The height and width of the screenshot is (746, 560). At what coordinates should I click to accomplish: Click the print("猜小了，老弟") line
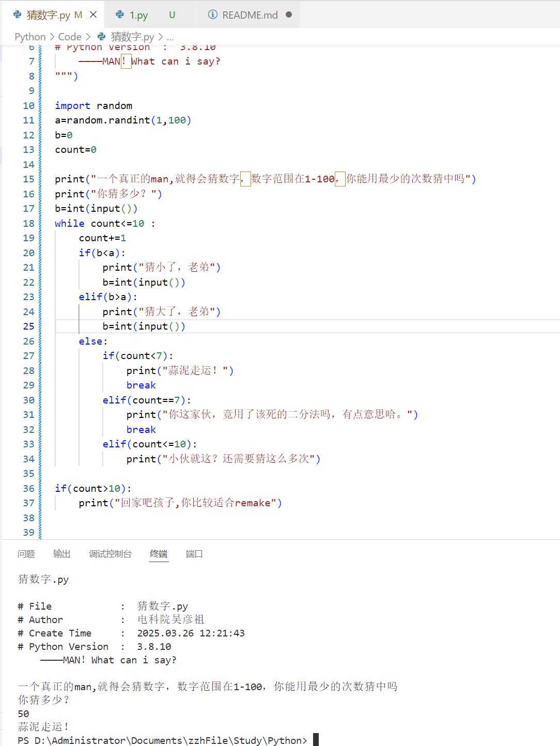pyautogui.click(x=161, y=267)
